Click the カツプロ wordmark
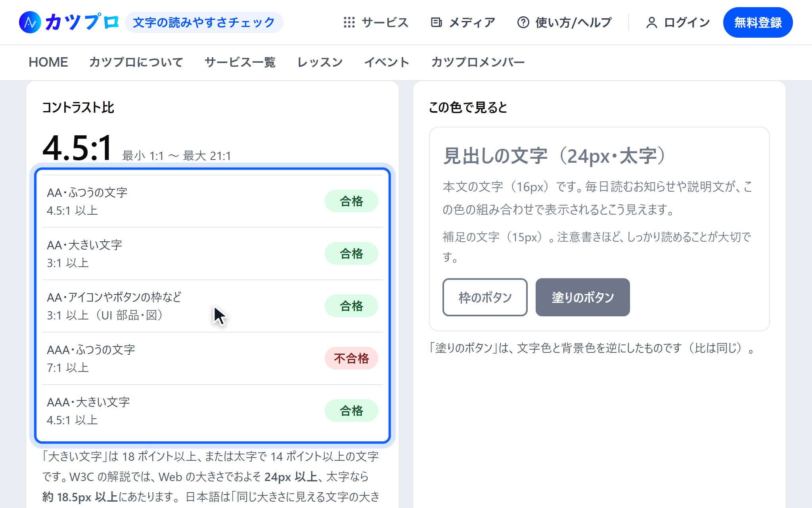 coord(82,22)
